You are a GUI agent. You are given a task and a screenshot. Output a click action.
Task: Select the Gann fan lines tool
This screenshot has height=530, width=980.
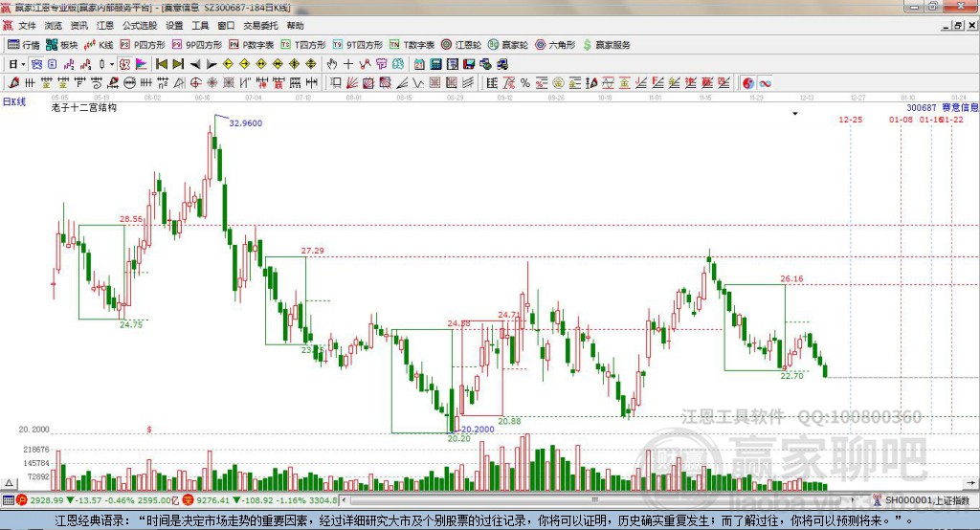pyautogui.click(x=352, y=83)
